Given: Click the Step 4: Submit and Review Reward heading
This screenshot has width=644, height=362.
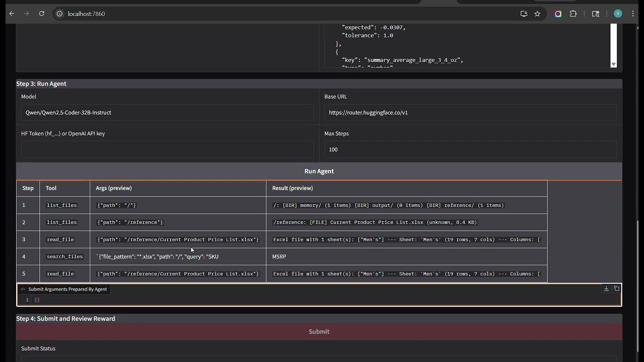Looking at the screenshot, I should tap(65, 318).
